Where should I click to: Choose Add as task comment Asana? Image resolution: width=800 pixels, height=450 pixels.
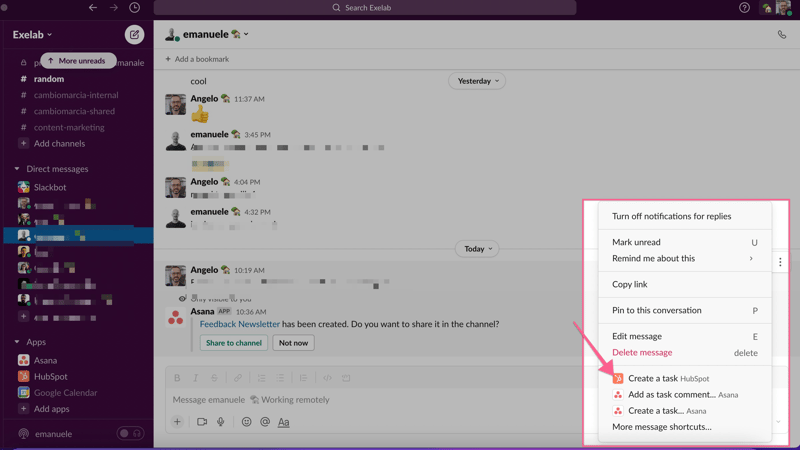(x=685, y=394)
